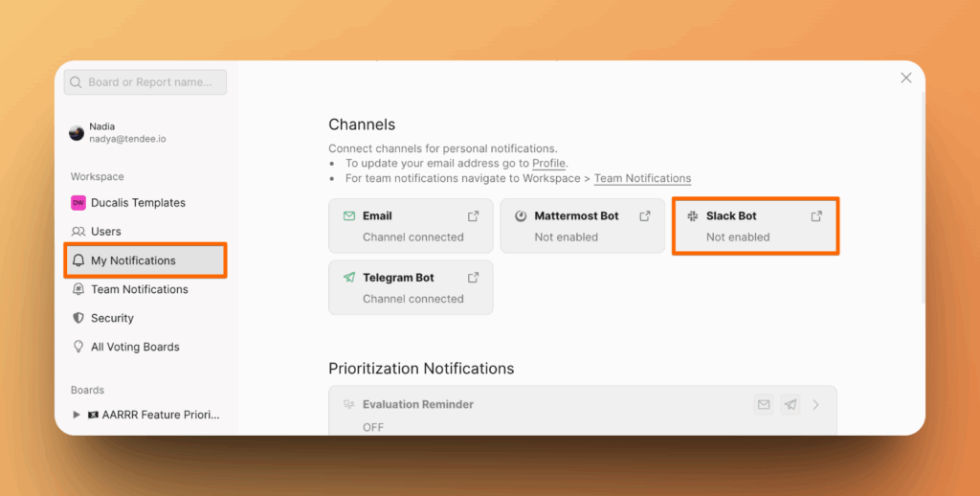Click the Email envelope icon on card
980x496 pixels.
(x=349, y=216)
